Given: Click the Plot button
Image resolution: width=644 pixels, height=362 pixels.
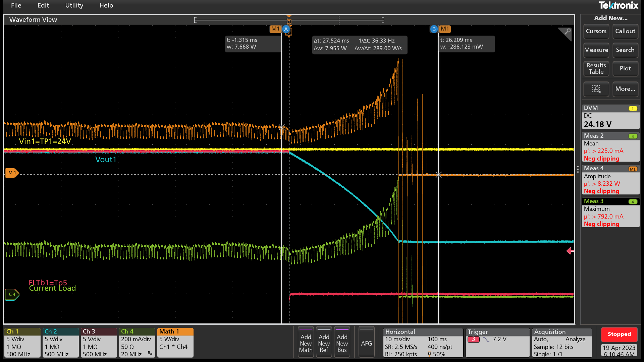Looking at the screenshot, I should [x=625, y=68].
